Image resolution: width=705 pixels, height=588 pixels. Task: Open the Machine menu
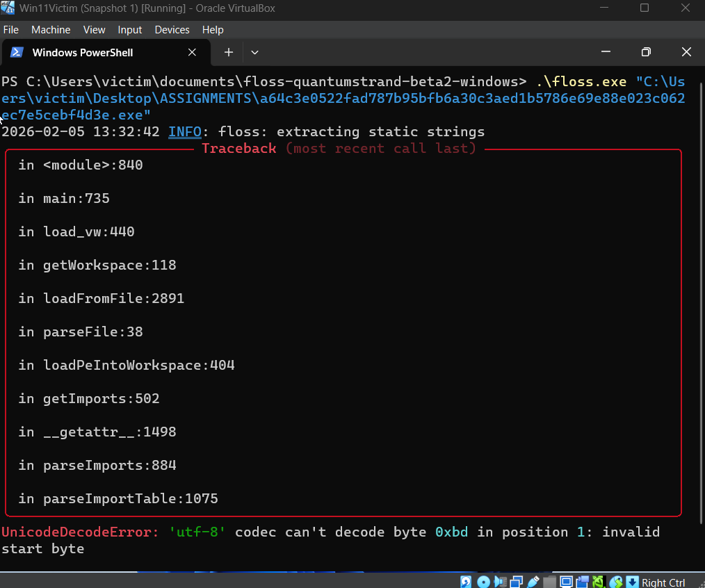point(50,30)
